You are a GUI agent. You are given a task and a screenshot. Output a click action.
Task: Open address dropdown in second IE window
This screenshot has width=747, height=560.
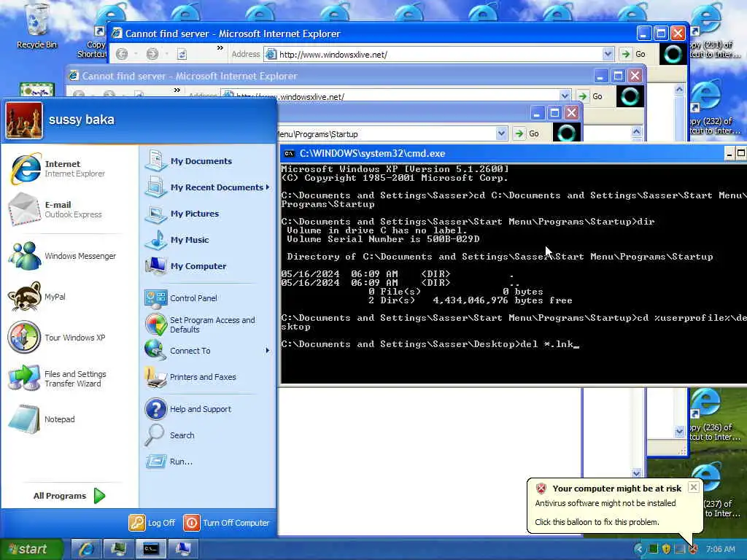click(x=565, y=96)
